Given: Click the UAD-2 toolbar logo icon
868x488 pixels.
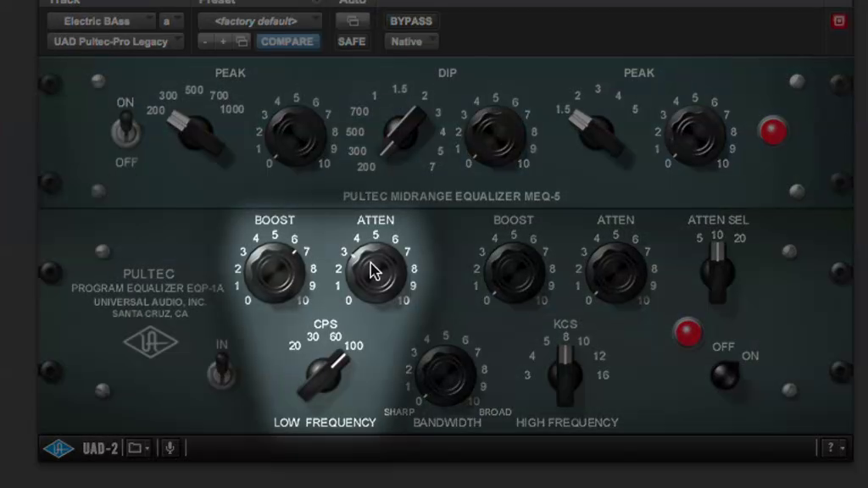Looking at the screenshot, I should pos(58,448).
